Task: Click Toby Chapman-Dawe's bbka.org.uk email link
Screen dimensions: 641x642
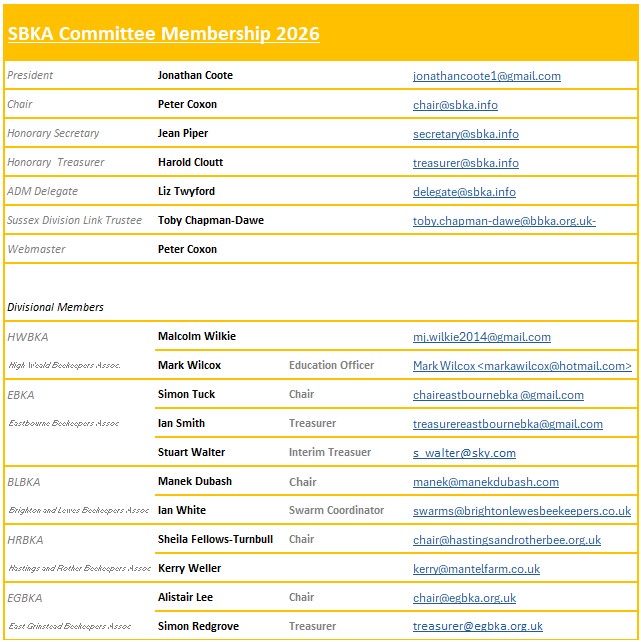Action: pyautogui.click(x=504, y=221)
